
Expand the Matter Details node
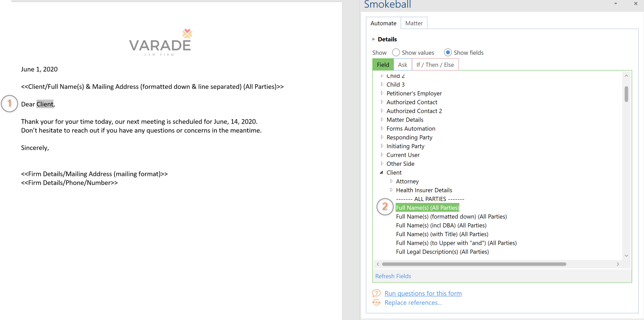tap(382, 120)
